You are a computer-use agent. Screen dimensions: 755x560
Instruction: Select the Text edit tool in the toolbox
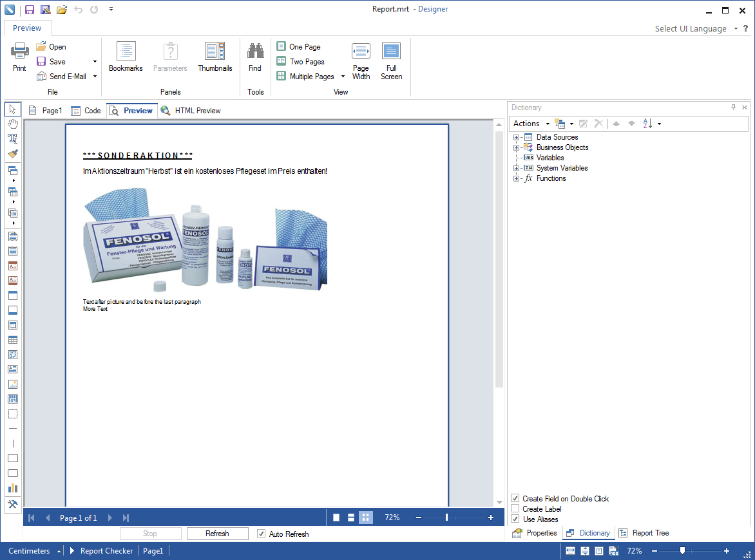12,138
